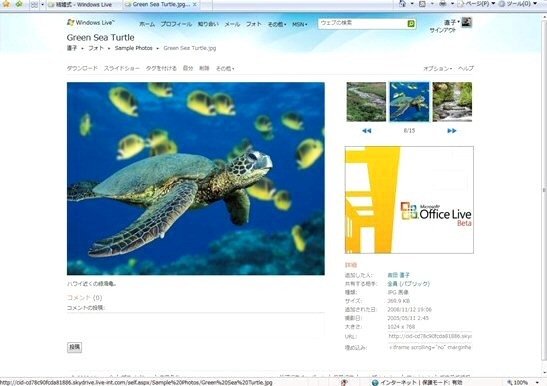Open Sample Photos breadcrumb link
Viewport: 547px width, 386px height.
pos(134,48)
